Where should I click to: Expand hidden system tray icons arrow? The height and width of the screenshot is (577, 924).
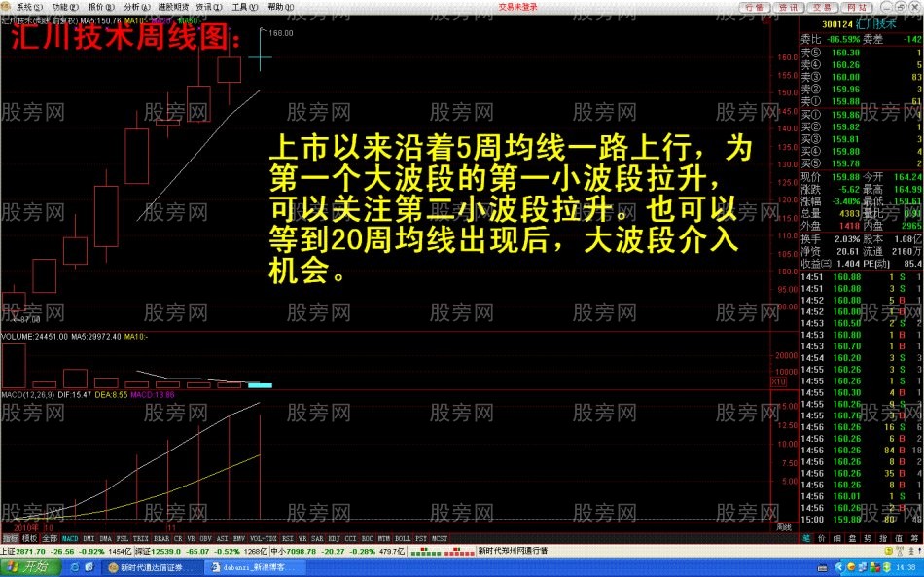[x=838, y=567]
